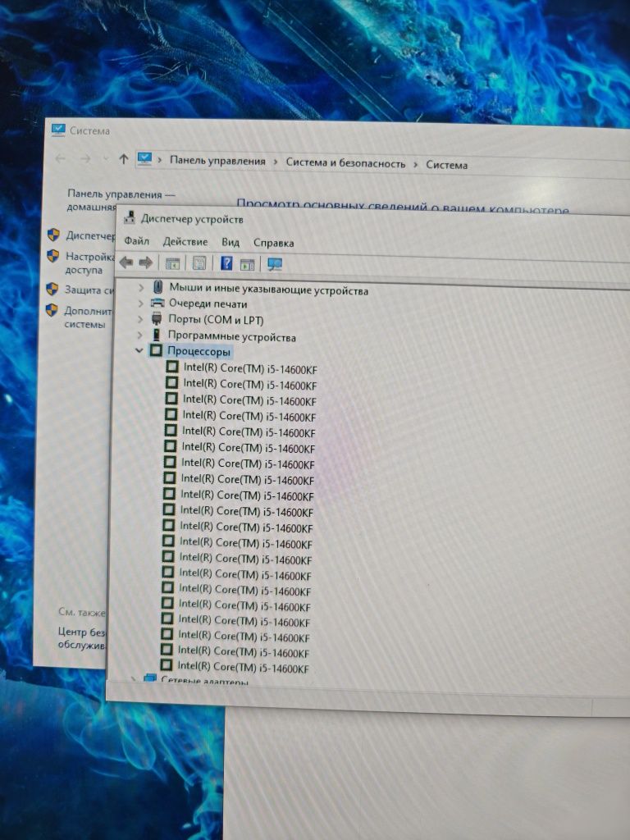Screen dimensions: 630x840
Task: Click the action pane toolbar icon
Action: [247, 263]
